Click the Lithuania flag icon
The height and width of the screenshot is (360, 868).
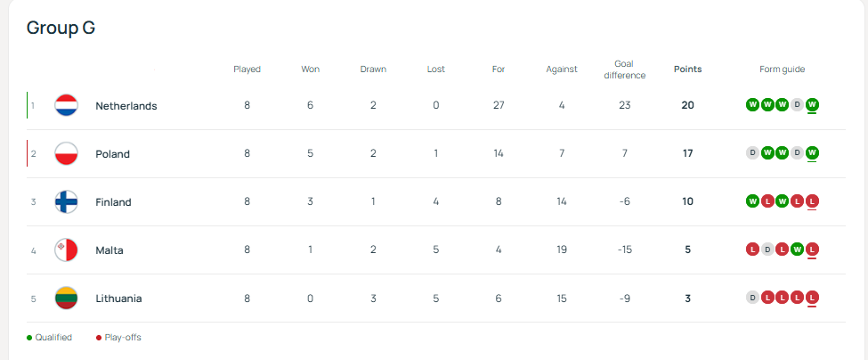pyautogui.click(x=67, y=299)
